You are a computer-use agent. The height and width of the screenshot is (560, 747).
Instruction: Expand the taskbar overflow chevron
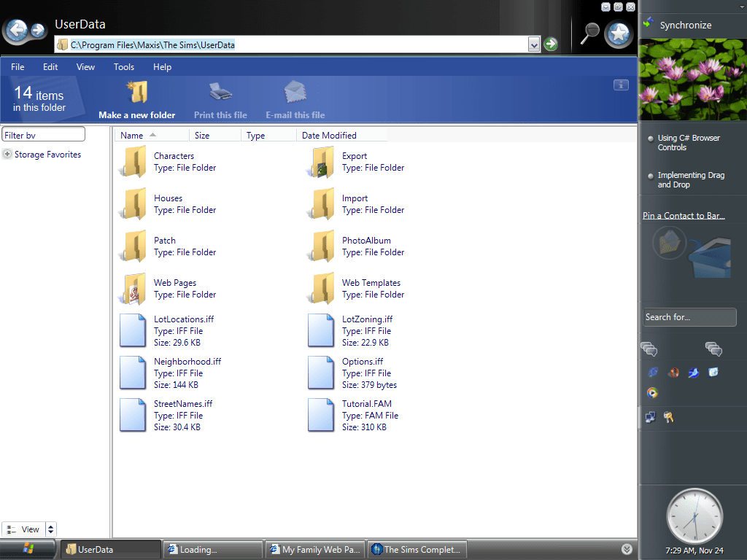(x=627, y=549)
